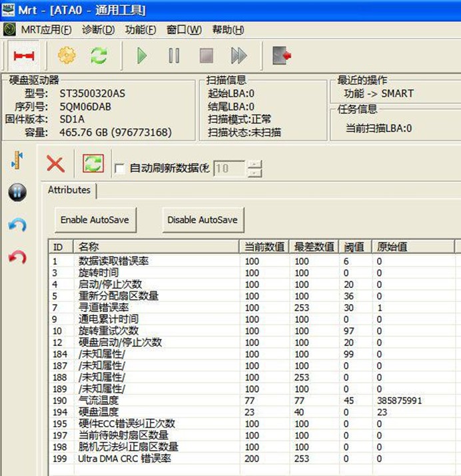Select the 气流温度 attribute row
This screenshot has height=476, width=461.
pyautogui.click(x=99, y=401)
